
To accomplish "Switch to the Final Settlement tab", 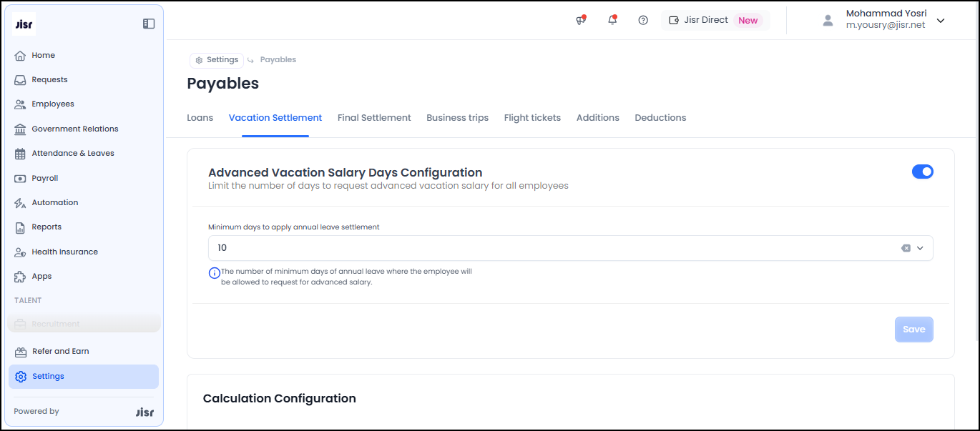I will point(374,118).
